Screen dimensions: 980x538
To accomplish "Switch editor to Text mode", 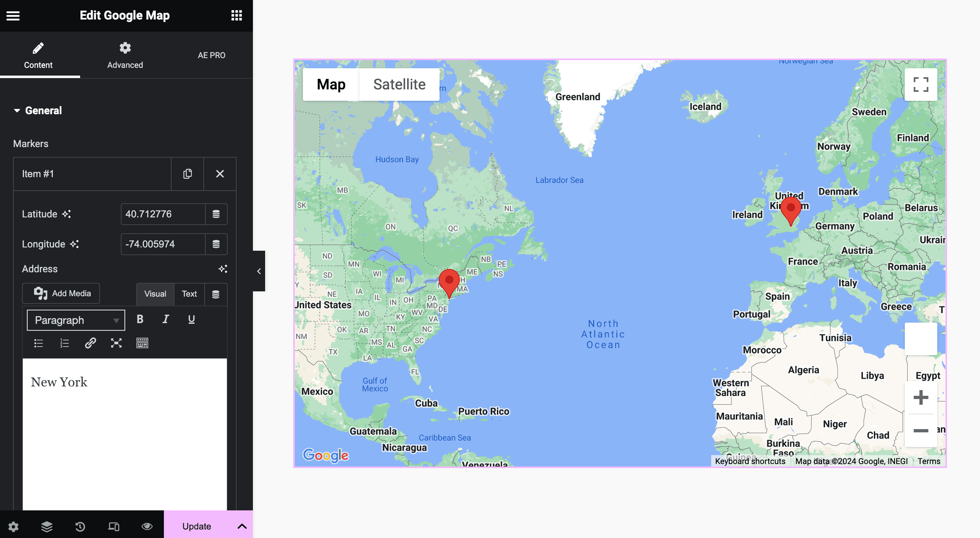I will coord(189,294).
